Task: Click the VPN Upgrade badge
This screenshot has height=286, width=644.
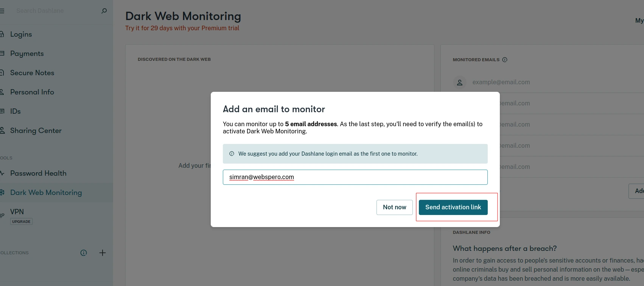Action: tap(21, 221)
